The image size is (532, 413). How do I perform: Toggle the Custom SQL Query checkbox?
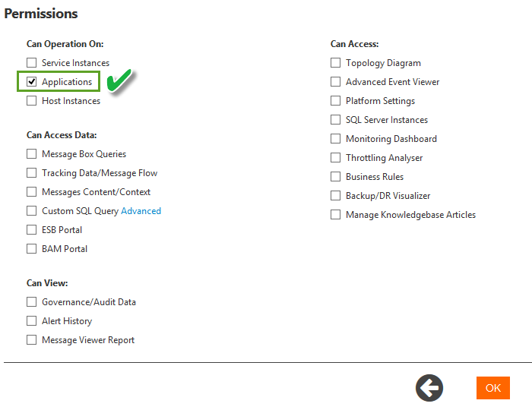pos(32,211)
